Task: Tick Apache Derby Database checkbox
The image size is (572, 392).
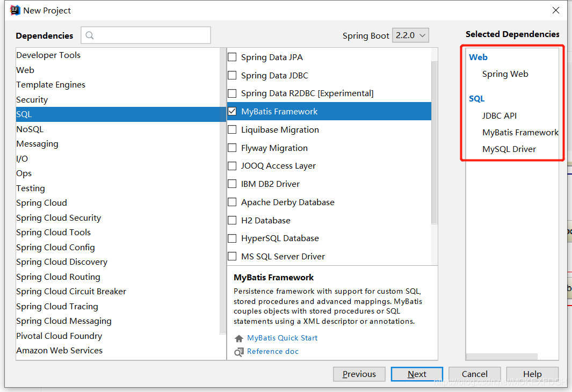Action: pyautogui.click(x=232, y=202)
